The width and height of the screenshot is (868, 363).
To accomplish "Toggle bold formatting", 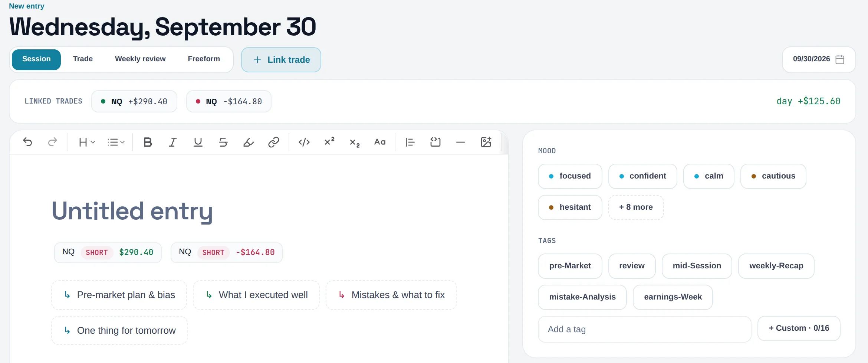I will coord(148,142).
